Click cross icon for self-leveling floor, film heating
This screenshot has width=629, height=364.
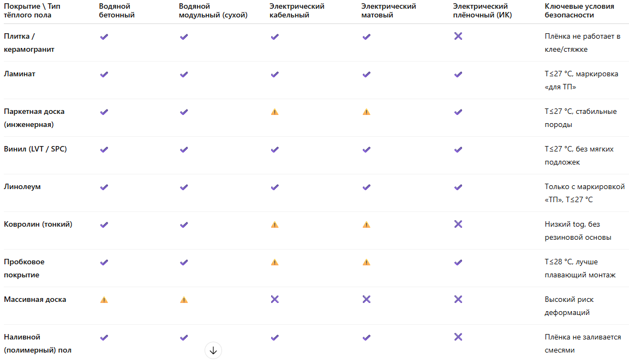(458, 337)
